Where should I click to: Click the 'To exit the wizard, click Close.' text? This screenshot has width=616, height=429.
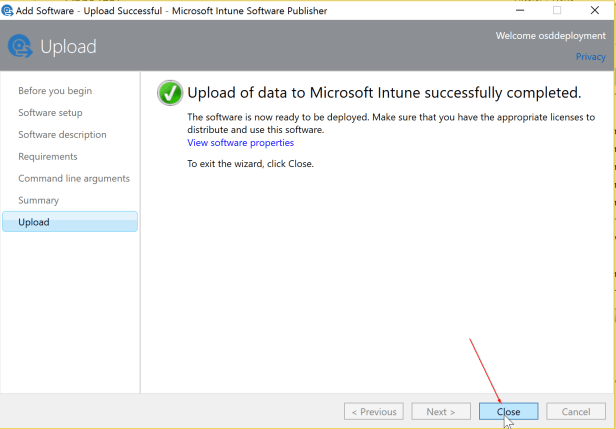coord(250,164)
